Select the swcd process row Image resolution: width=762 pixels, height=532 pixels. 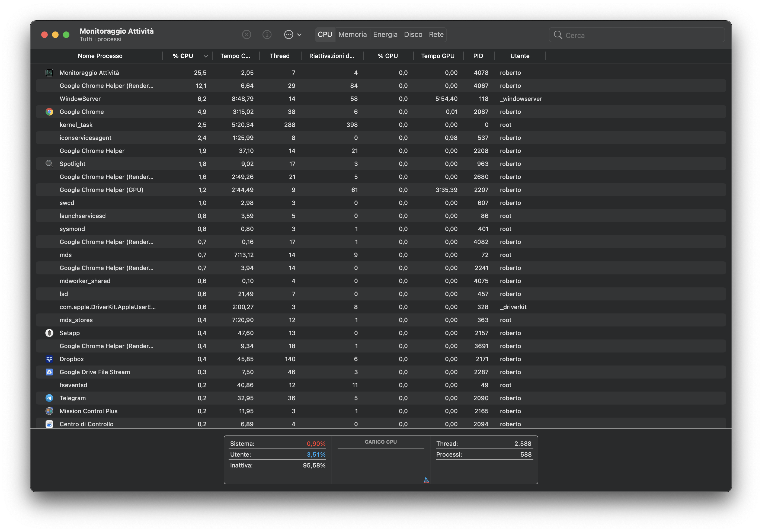coord(381,203)
